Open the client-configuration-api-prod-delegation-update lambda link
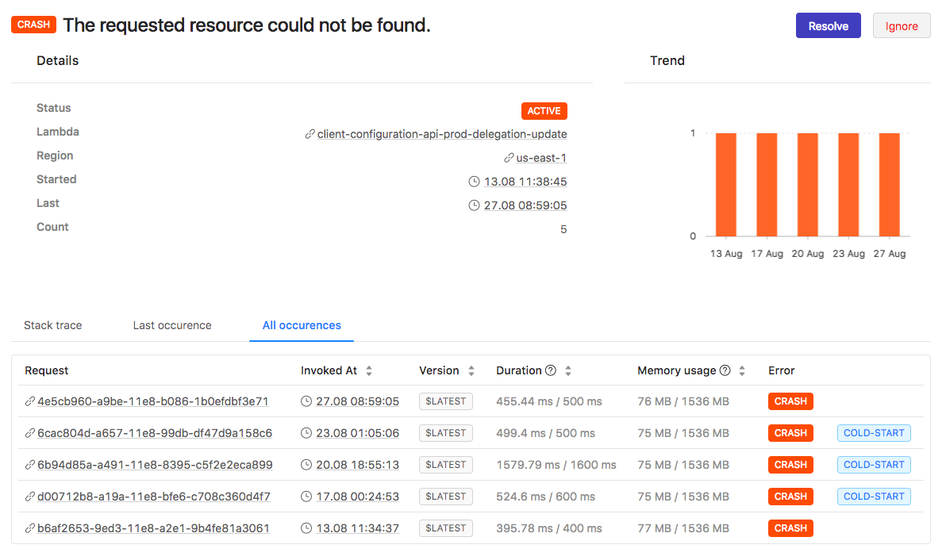 [442, 134]
